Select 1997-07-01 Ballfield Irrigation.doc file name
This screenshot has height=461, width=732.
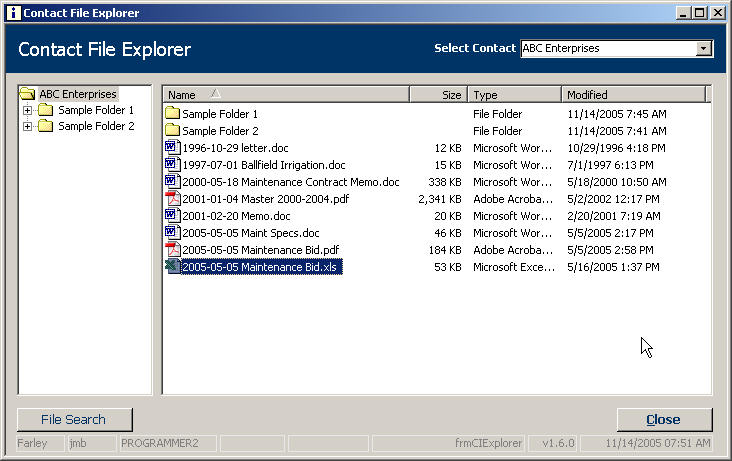[x=264, y=165]
